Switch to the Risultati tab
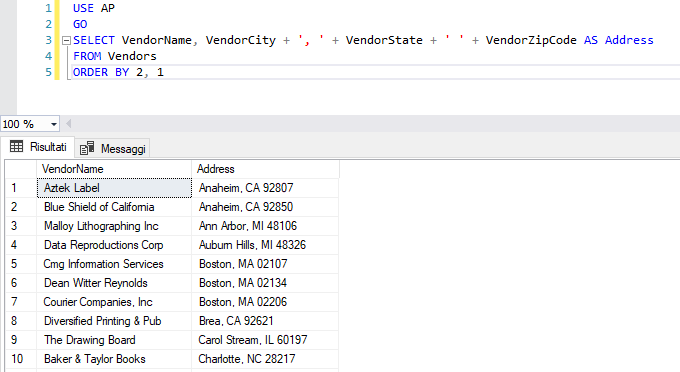This screenshot has width=680, height=372. click(x=38, y=147)
